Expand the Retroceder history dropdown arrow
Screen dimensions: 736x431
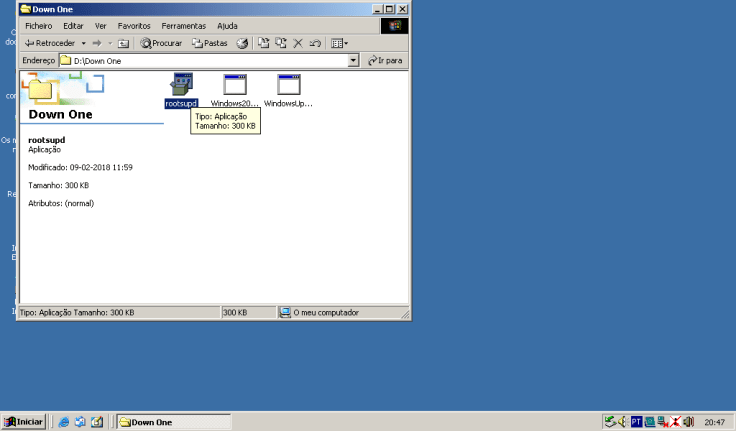pyautogui.click(x=83, y=43)
